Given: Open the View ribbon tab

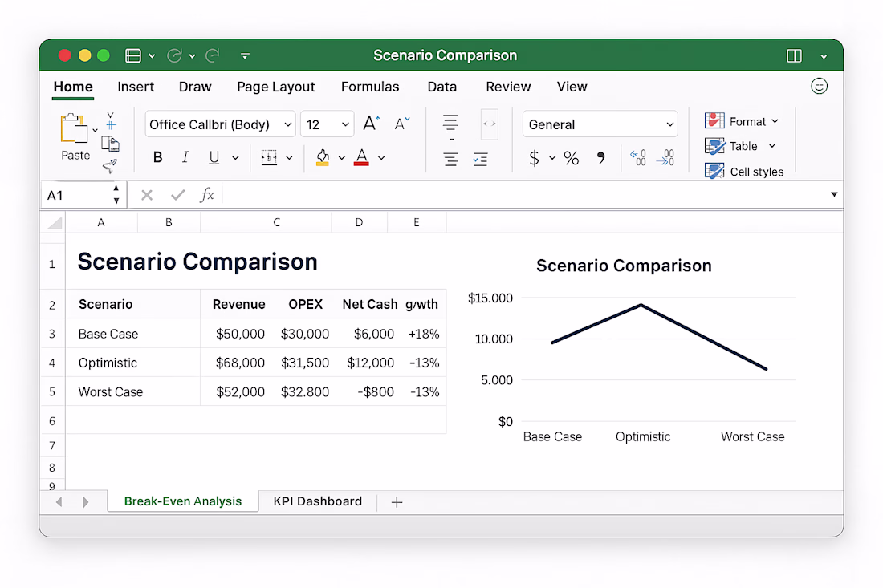Looking at the screenshot, I should 572,87.
